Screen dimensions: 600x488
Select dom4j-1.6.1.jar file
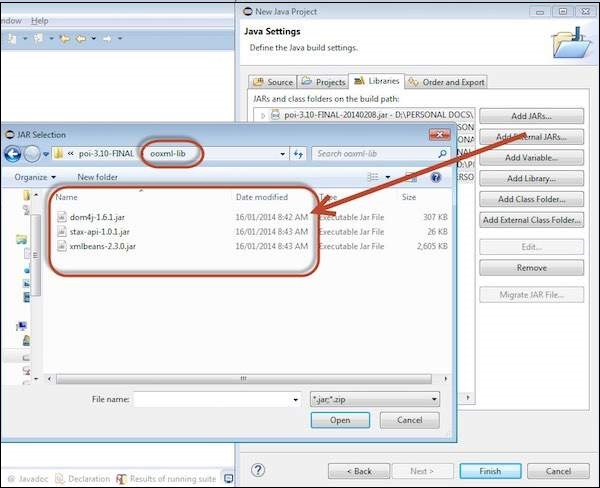pos(97,217)
